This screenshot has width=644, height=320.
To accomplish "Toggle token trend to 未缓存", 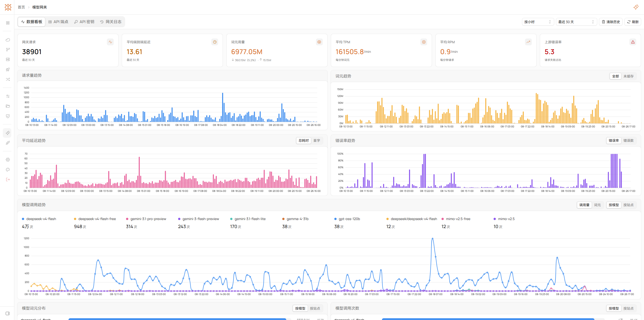I will (628, 76).
